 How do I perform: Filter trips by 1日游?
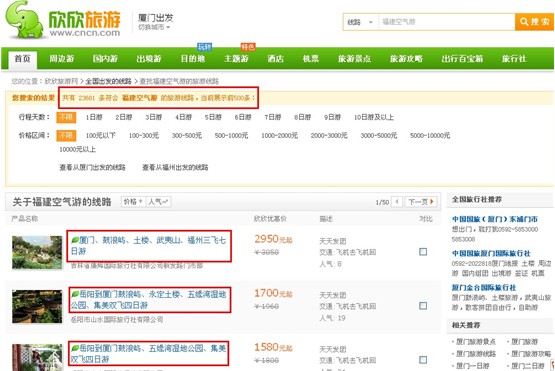point(94,117)
